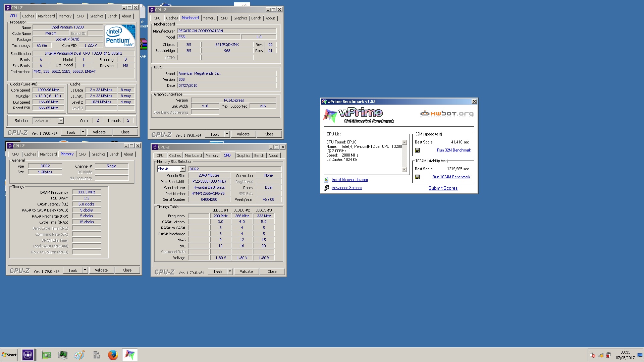Open the network signal tray icon

click(600, 355)
